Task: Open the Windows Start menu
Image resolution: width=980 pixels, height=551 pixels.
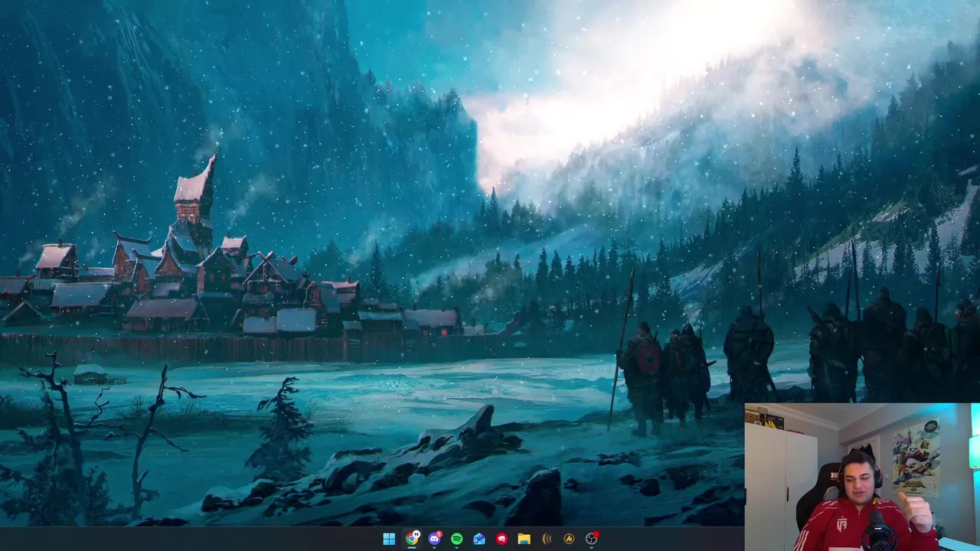Action: tap(389, 539)
